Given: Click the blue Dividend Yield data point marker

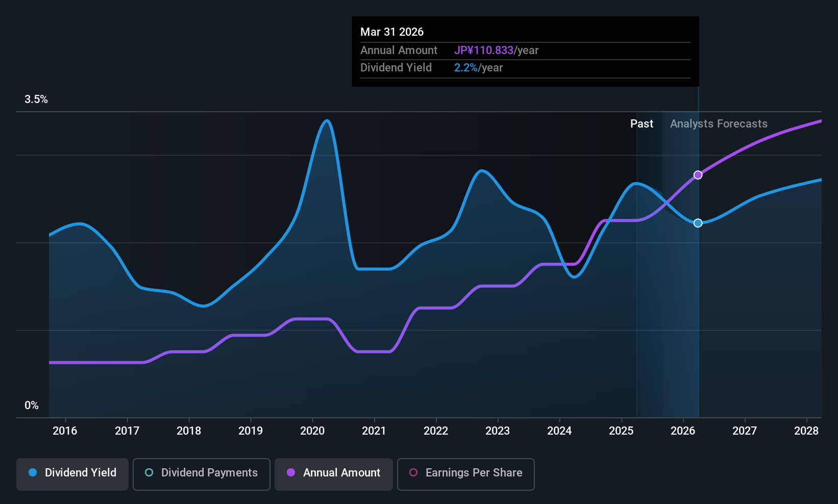Looking at the screenshot, I should [x=698, y=223].
